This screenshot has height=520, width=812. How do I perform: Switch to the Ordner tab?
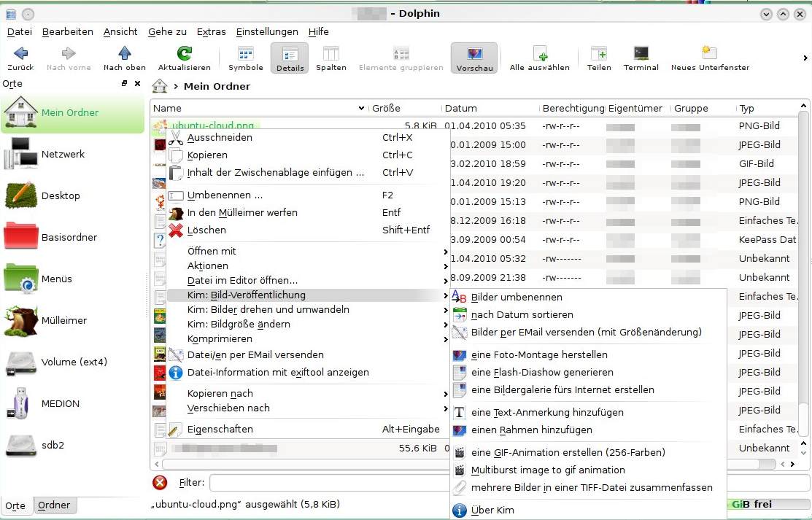pyautogui.click(x=55, y=505)
